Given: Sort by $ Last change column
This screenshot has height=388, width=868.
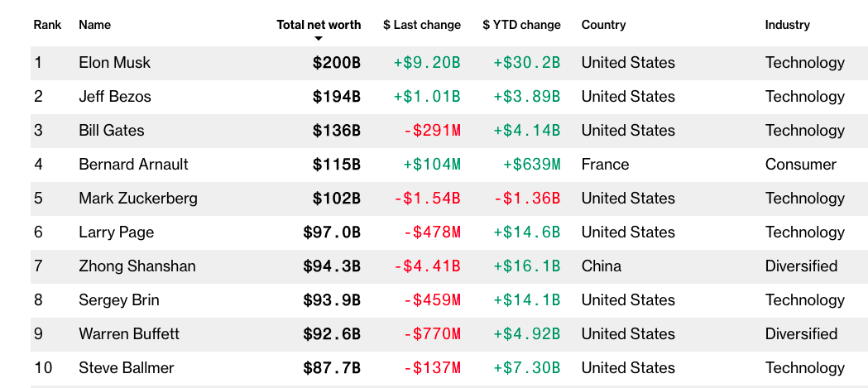Looking at the screenshot, I should 422,25.
